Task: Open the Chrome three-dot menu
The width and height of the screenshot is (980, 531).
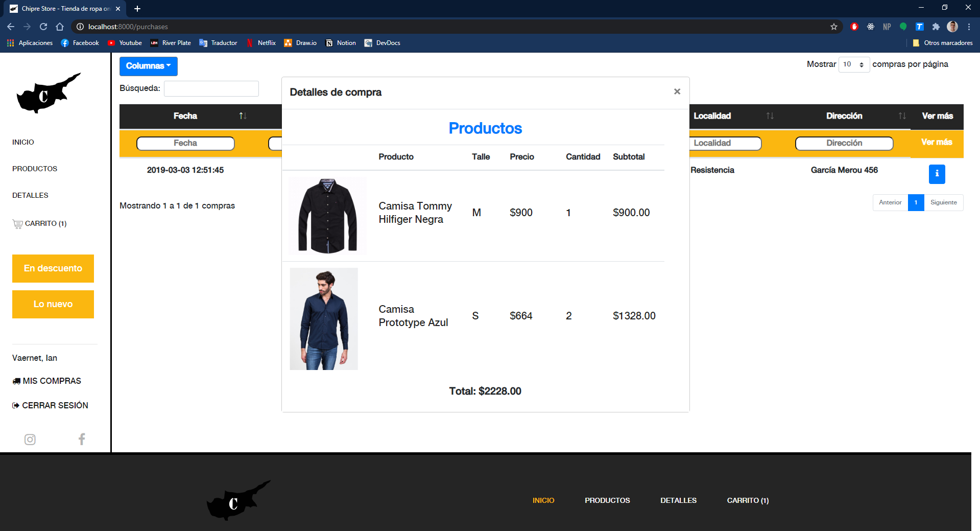Action: click(969, 27)
